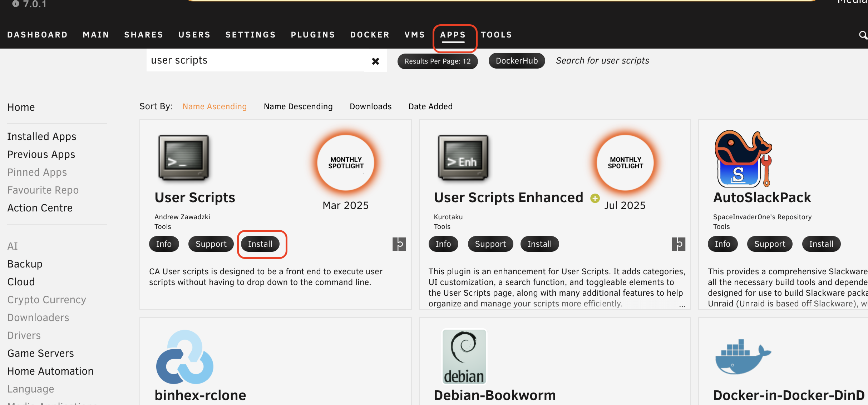Click the User Scripts title
The width and height of the screenshot is (868, 405).
195,197
